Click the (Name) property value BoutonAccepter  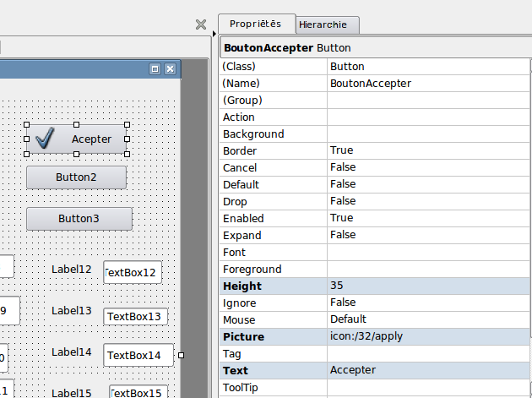point(428,83)
